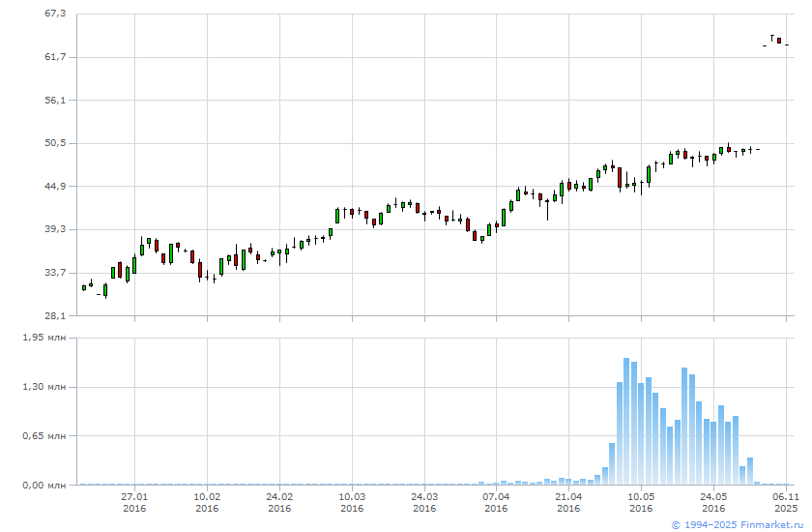Click the 24.03 2016 date label
Viewport: 812px width, 532px height.
pos(424,502)
